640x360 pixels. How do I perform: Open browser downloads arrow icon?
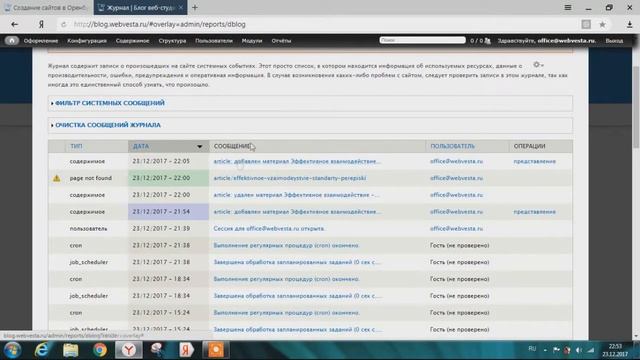pyautogui.click(x=629, y=24)
